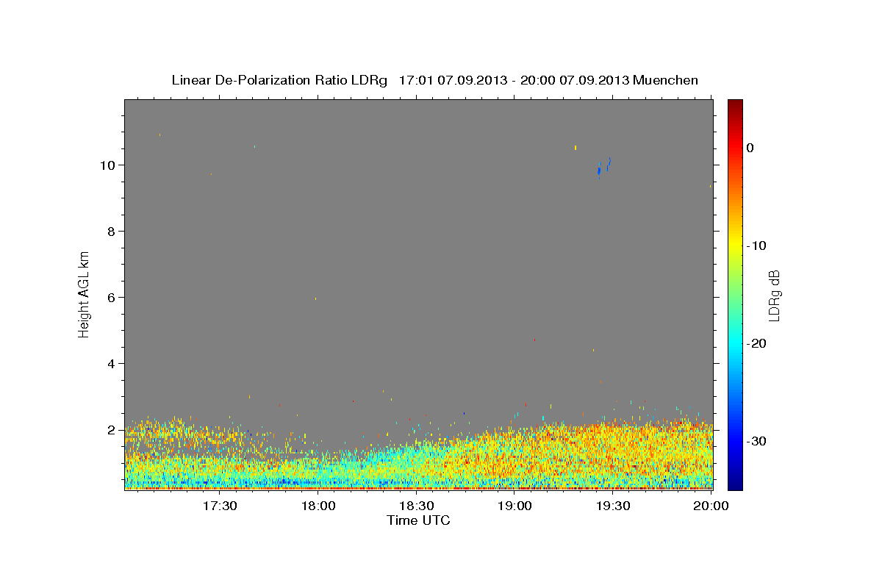
Task: Click the 'LDRg dB' colorbar label
Action: tap(774, 295)
